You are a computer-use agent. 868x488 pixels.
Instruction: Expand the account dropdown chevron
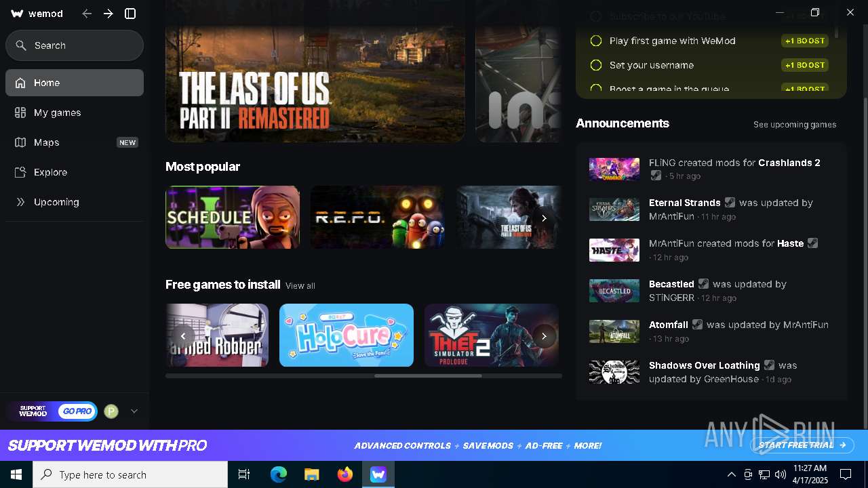tap(134, 411)
